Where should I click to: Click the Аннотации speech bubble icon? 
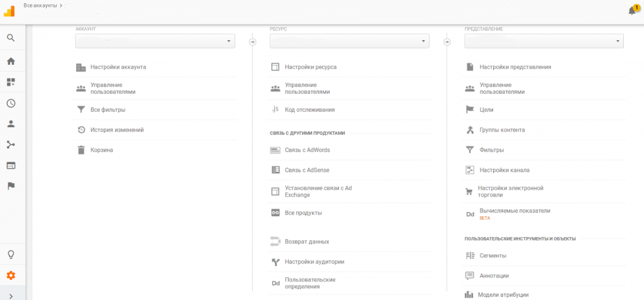(470, 275)
